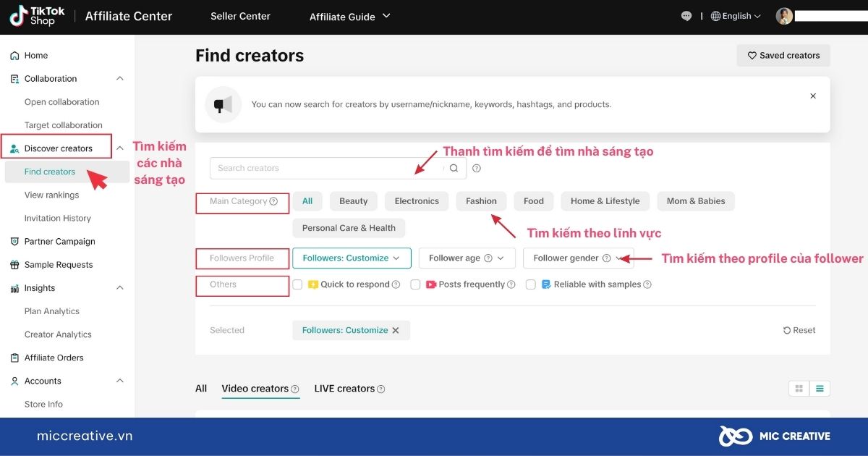Collapse the Accounts section
The width and height of the screenshot is (868, 456).
tap(120, 381)
